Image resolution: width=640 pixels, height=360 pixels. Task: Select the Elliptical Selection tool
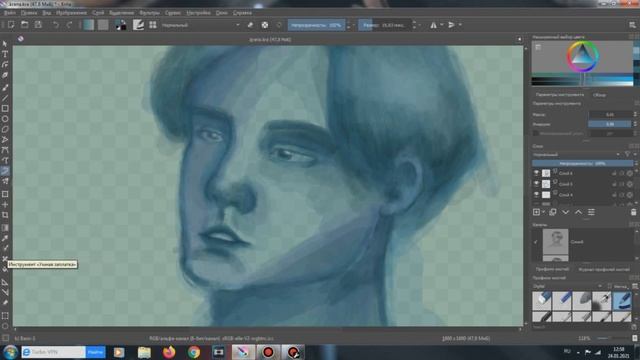coord(5,326)
